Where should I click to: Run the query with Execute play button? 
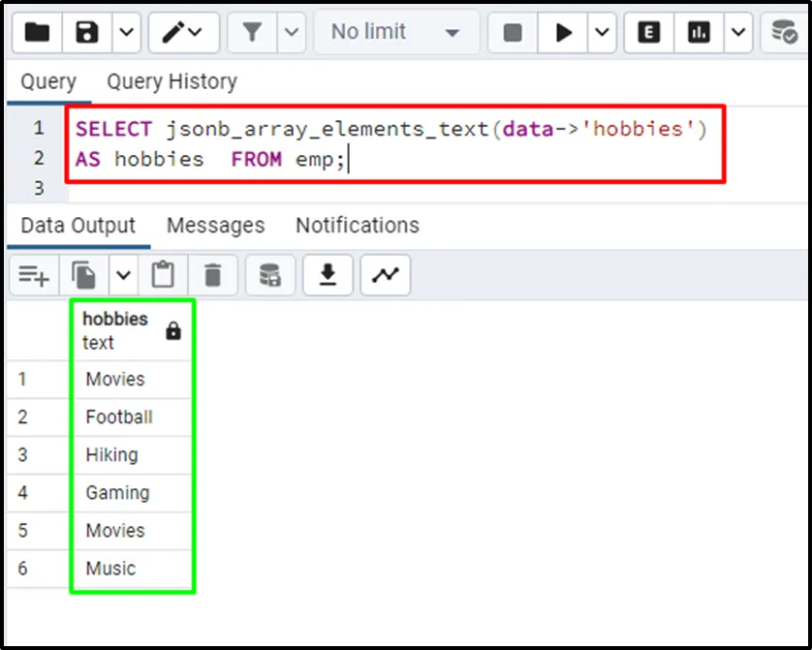tap(563, 33)
